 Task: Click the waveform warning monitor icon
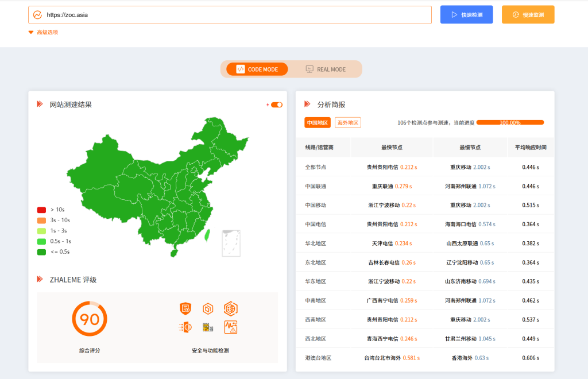pyautogui.click(x=230, y=327)
